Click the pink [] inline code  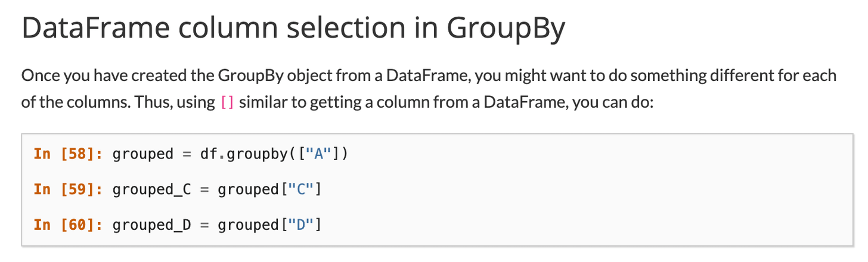coord(227,102)
